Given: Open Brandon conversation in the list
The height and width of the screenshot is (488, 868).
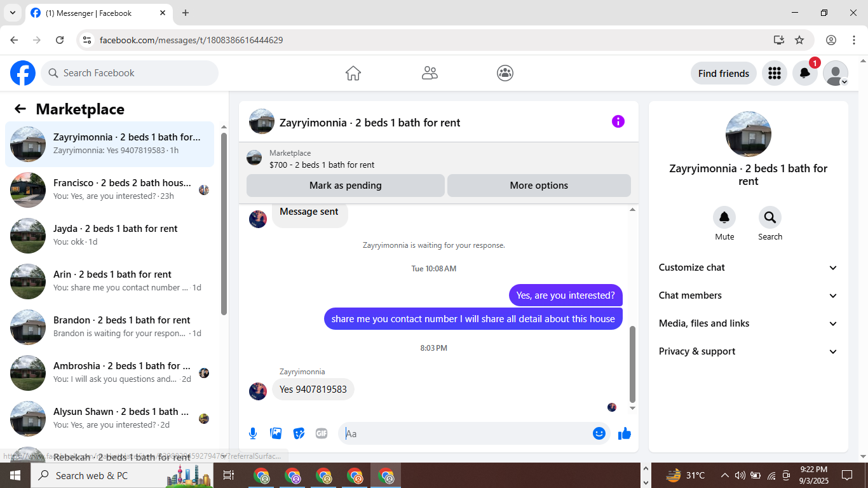Looking at the screenshot, I should 109,327.
